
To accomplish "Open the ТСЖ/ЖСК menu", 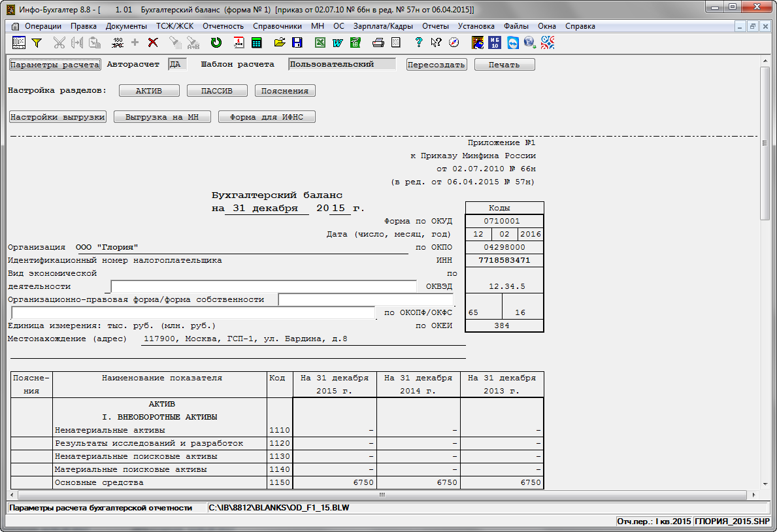I will pyautogui.click(x=175, y=26).
